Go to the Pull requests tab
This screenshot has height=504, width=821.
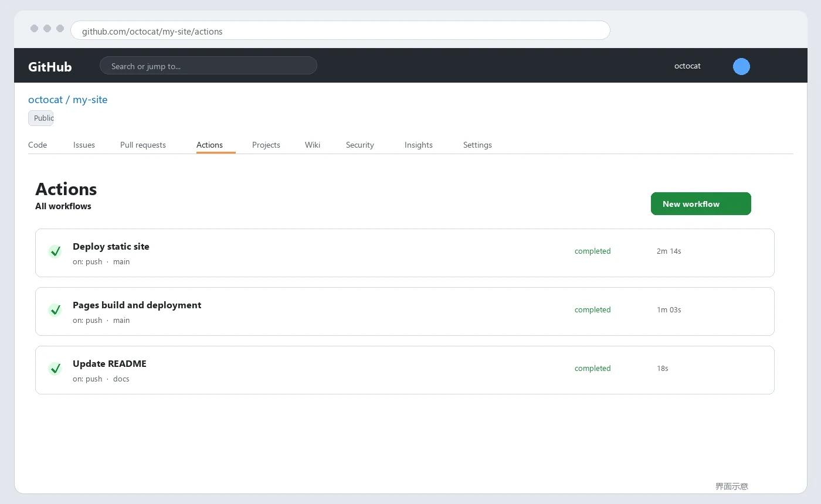pos(143,145)
